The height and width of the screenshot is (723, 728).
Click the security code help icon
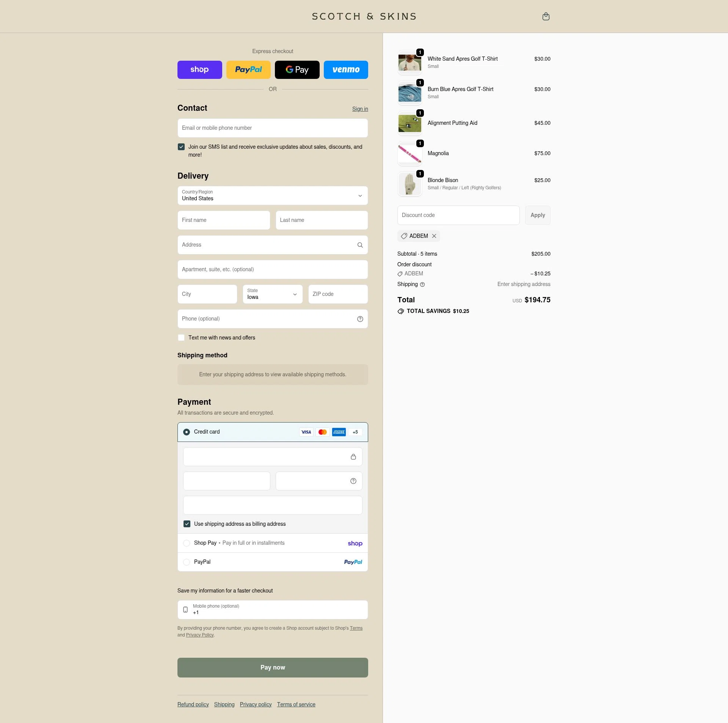click(x=353, y=481)
